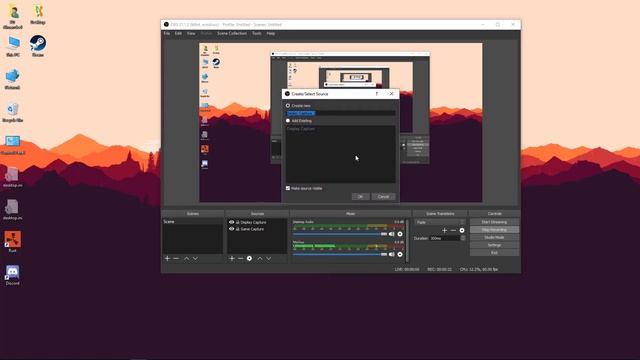Open Control Panel desktop icon
Viewport: 640px width, 360px height.
tap(13, 145)
